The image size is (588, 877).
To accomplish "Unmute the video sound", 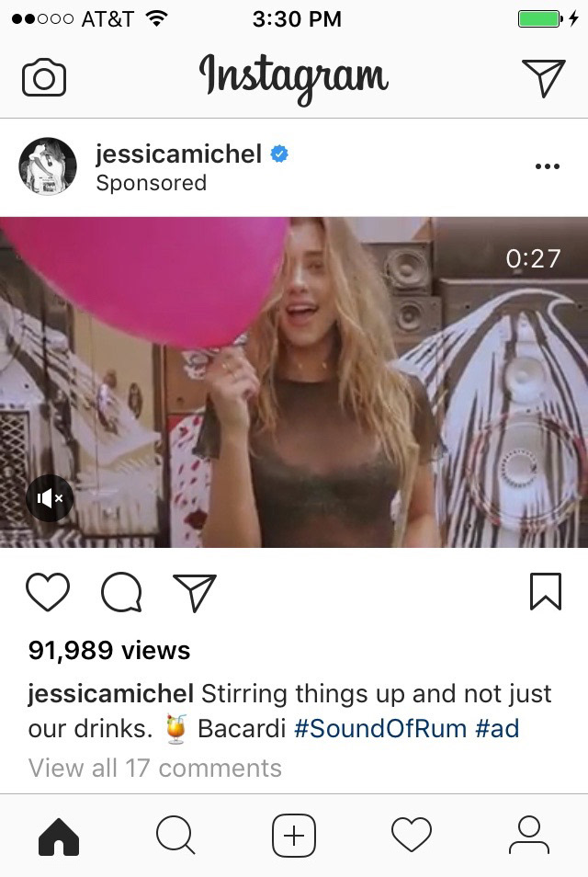I will coord(50,497).
